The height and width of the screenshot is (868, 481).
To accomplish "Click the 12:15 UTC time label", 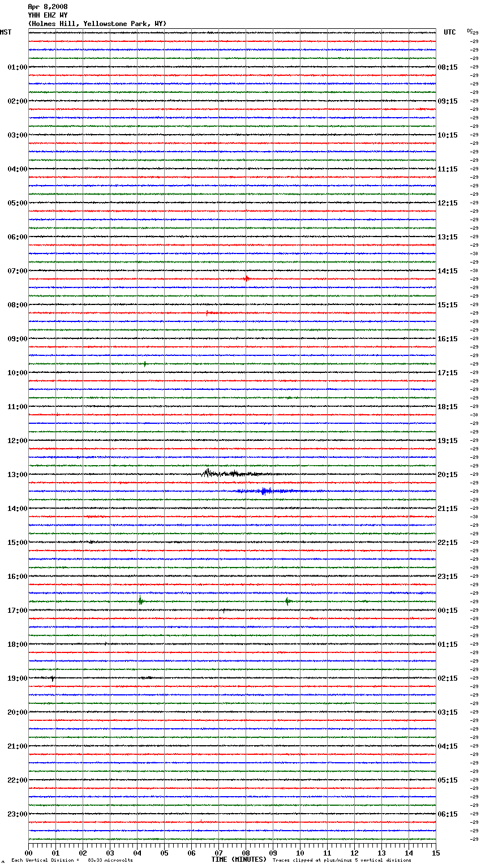I will pos(448,203).
